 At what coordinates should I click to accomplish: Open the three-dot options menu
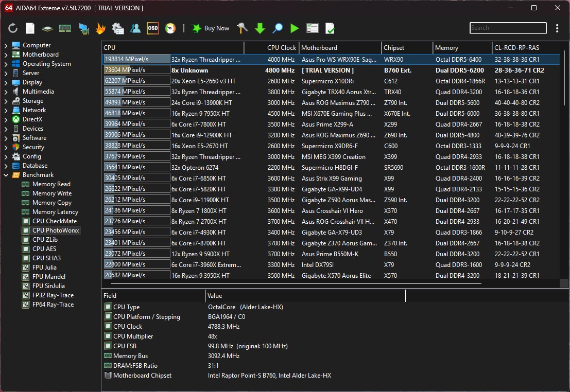[x=557, y=28]
